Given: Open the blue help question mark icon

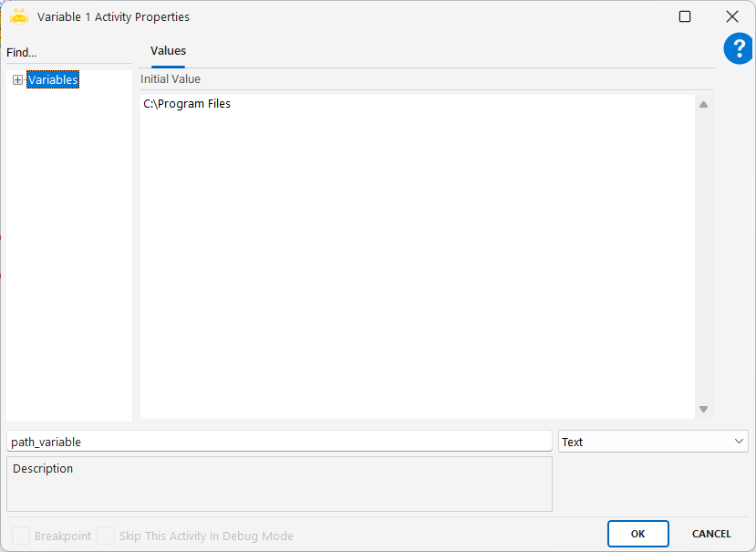Looking at the screenshot, I should (738, 49).
